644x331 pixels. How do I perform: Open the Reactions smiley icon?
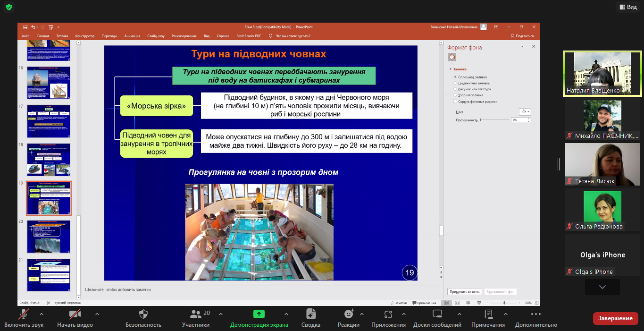[349, 314]
